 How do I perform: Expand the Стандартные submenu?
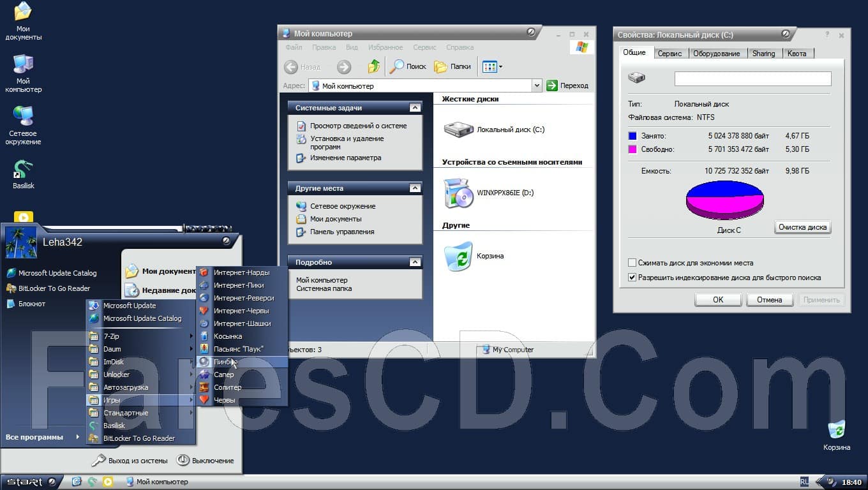(x=140, y=413)
